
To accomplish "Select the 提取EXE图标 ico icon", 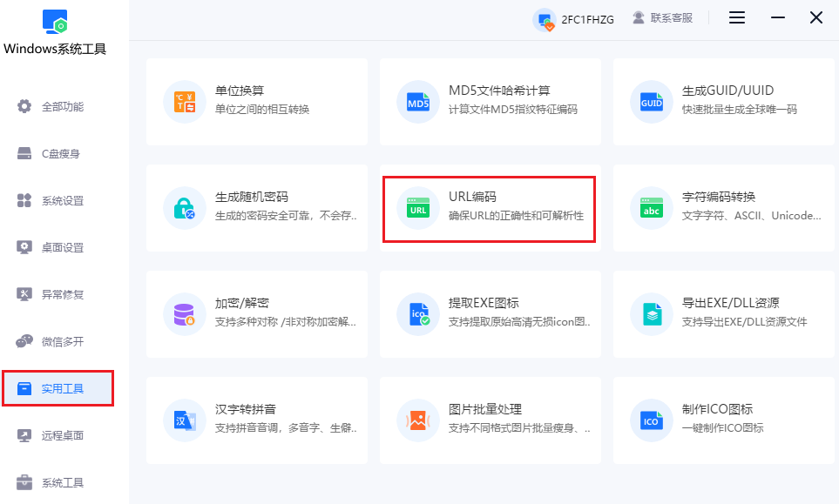I will click(x=418, y=314).
